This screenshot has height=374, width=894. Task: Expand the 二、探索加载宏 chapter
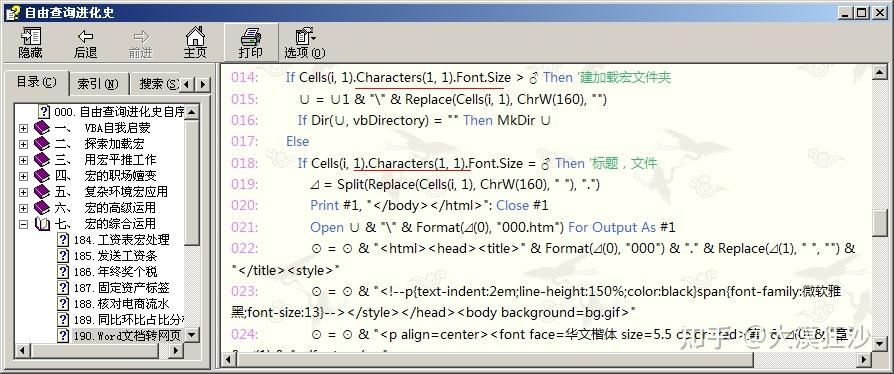point(23,144)
